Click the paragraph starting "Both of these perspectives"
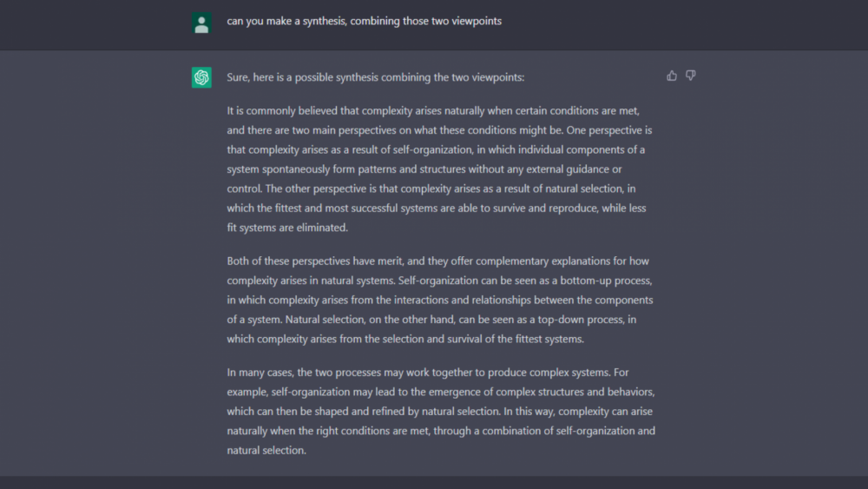This screenshot has height=489, width=868. click(x=439, y=300)
